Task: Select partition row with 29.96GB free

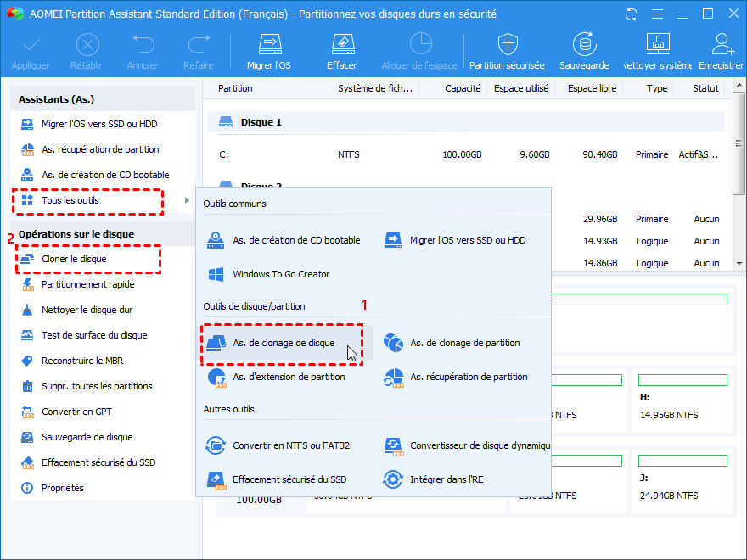Action: [x=638, y=219]
